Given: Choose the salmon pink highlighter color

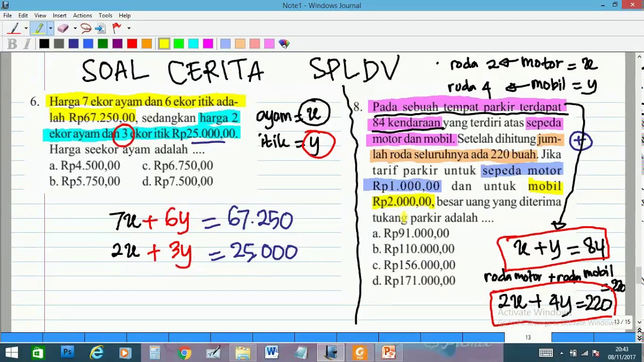Looking at the screenshot, I should pos(255,44).
